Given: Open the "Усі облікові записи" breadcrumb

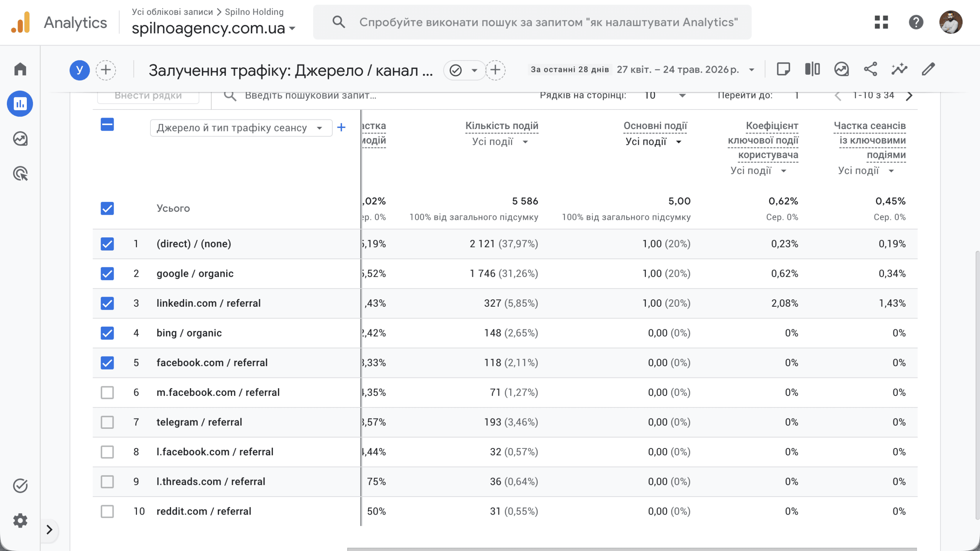Looking at the screenshot, I should (172, 12).
